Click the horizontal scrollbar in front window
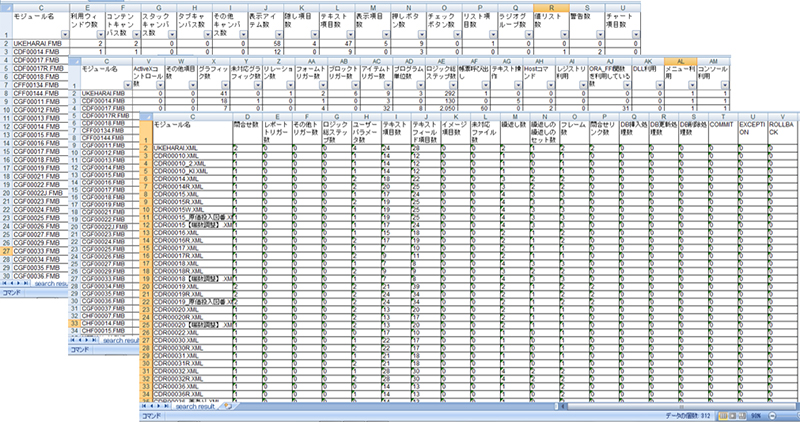Image resolution: width=800 pixels, height=422 pixels. (684, 407)
